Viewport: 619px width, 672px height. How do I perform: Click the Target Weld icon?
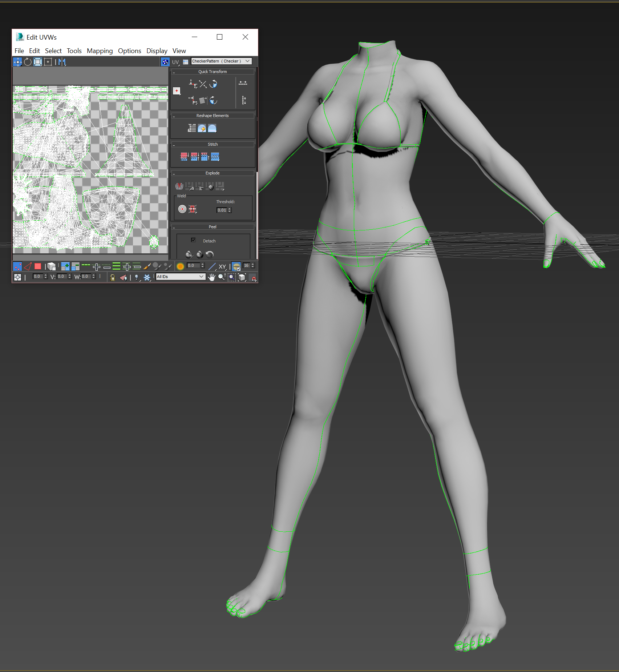tap(182, 209)
